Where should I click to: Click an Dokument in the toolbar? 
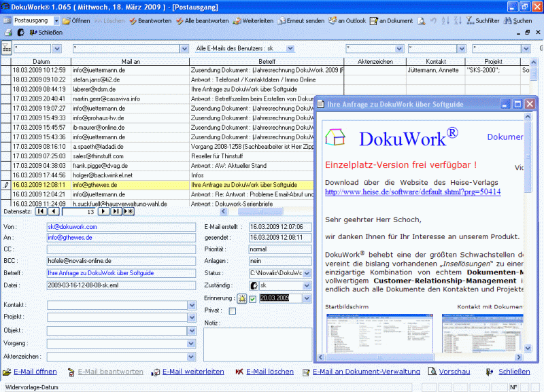(392, 21)
